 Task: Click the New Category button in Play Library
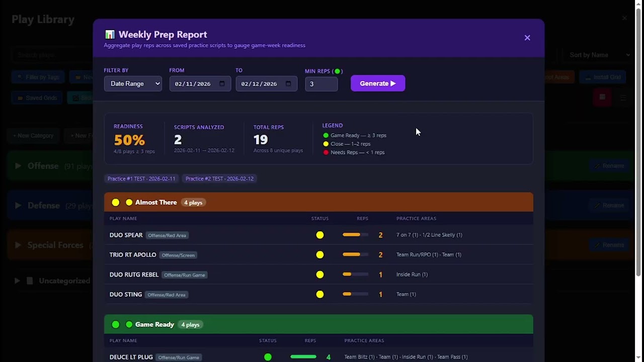[33, 136]
